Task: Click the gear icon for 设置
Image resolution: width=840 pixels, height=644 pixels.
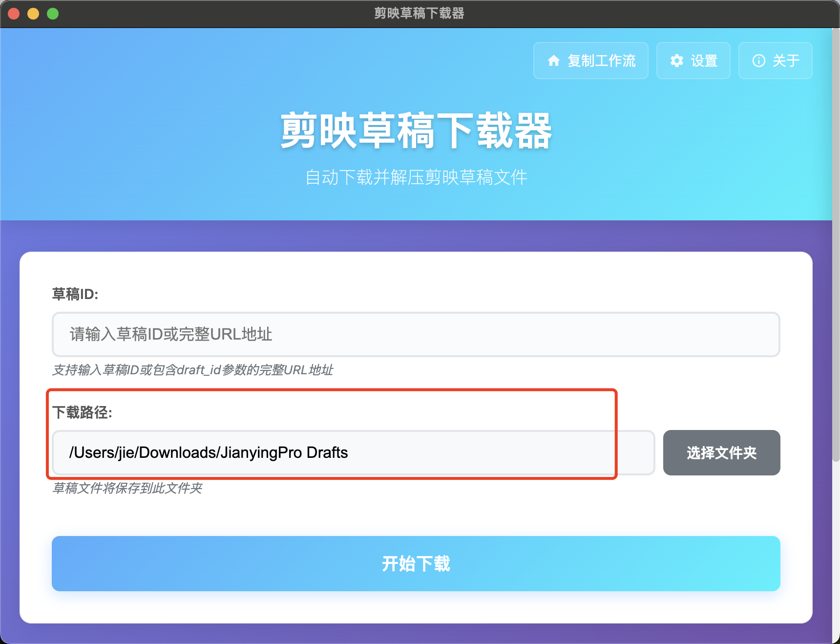Action: point(676,61)
